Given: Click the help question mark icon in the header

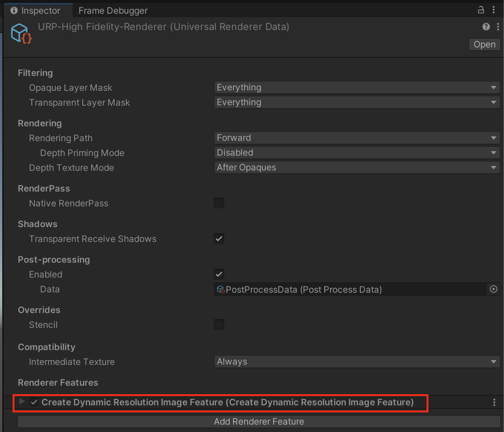Looking at the screenshot, I should point(486,27).
